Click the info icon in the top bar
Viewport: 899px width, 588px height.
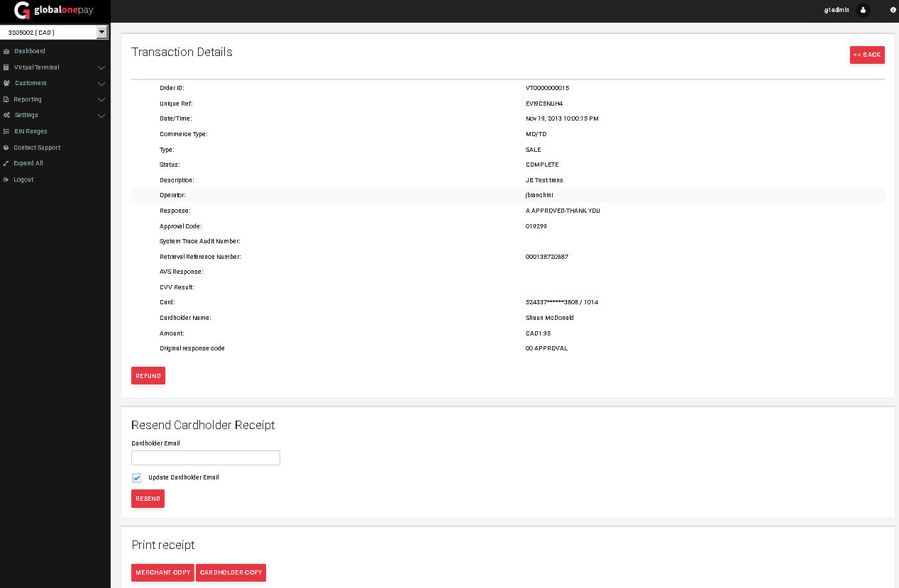(893, 10)
